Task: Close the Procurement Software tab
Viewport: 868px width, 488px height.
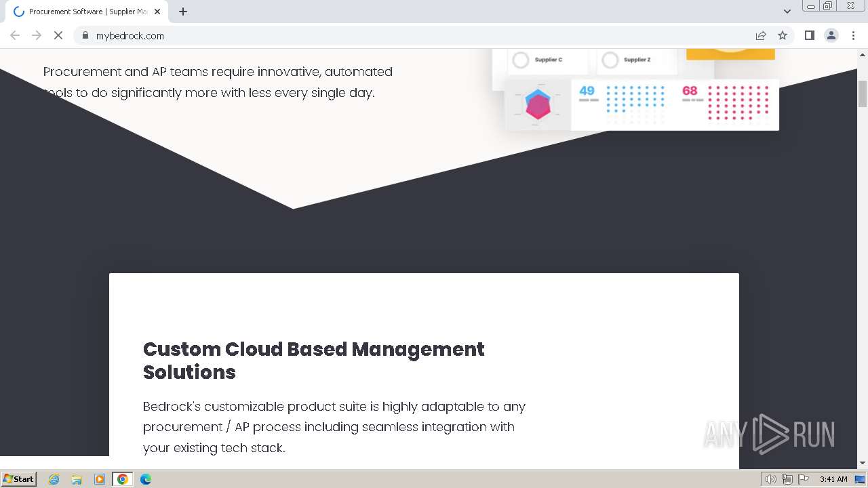Action: click(x=157, y=12)
